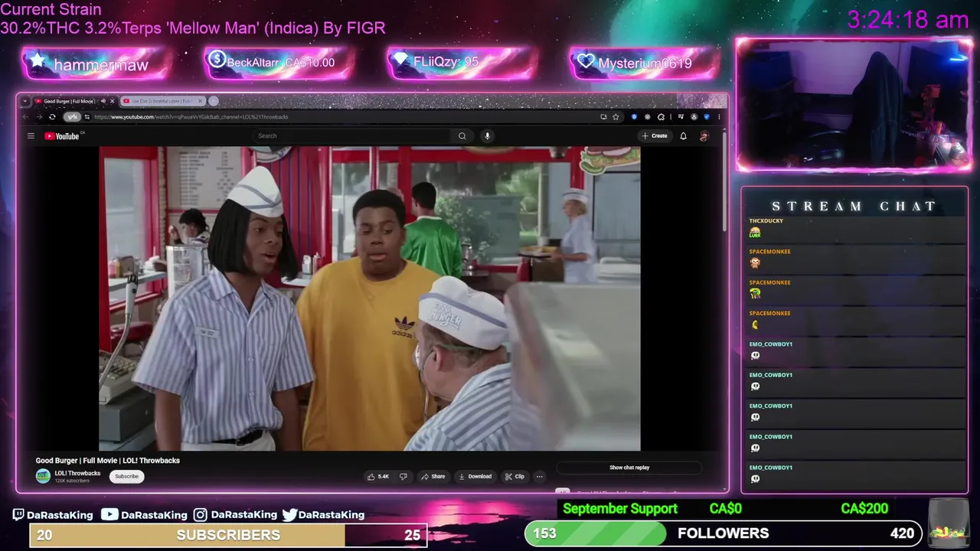Open the VPN badge in address bar
The image size is (980, 551).
coord(72,117)
